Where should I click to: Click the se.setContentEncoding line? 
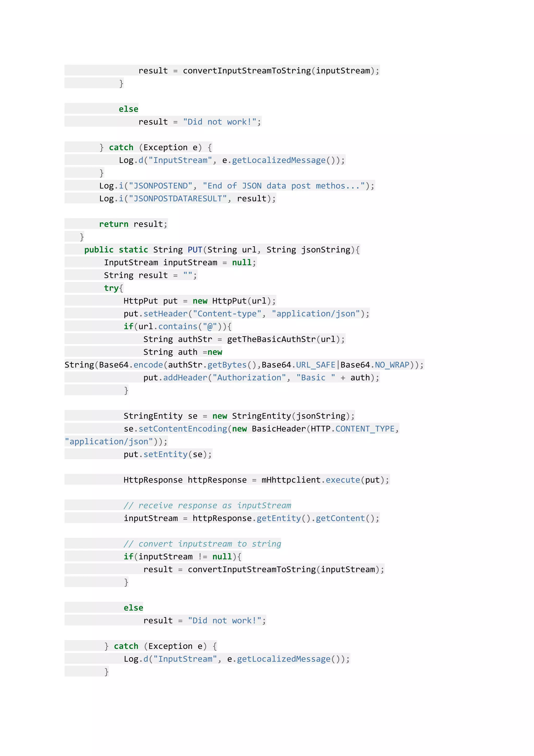tap(261, 429)
